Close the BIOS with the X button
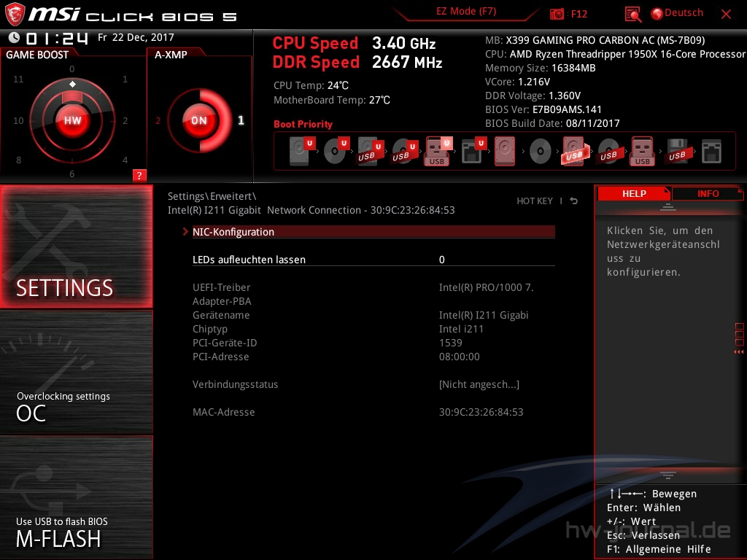 click(x=726, y=15)
